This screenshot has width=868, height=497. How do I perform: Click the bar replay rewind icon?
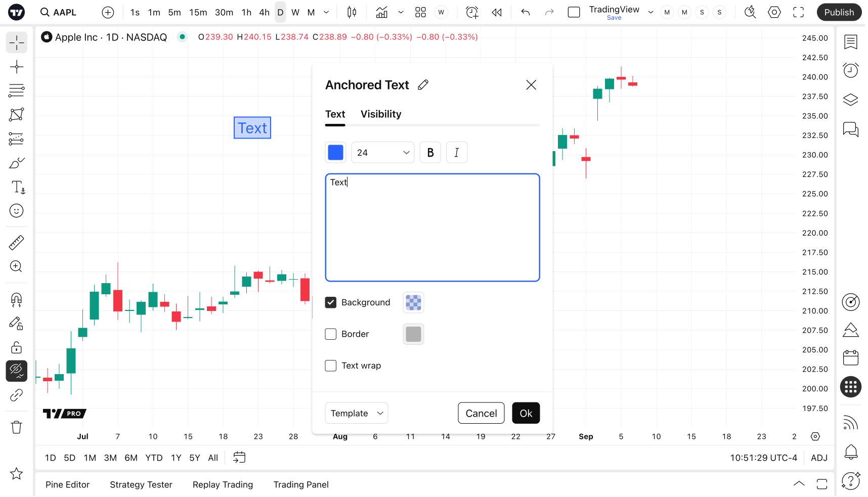(497, 12)
